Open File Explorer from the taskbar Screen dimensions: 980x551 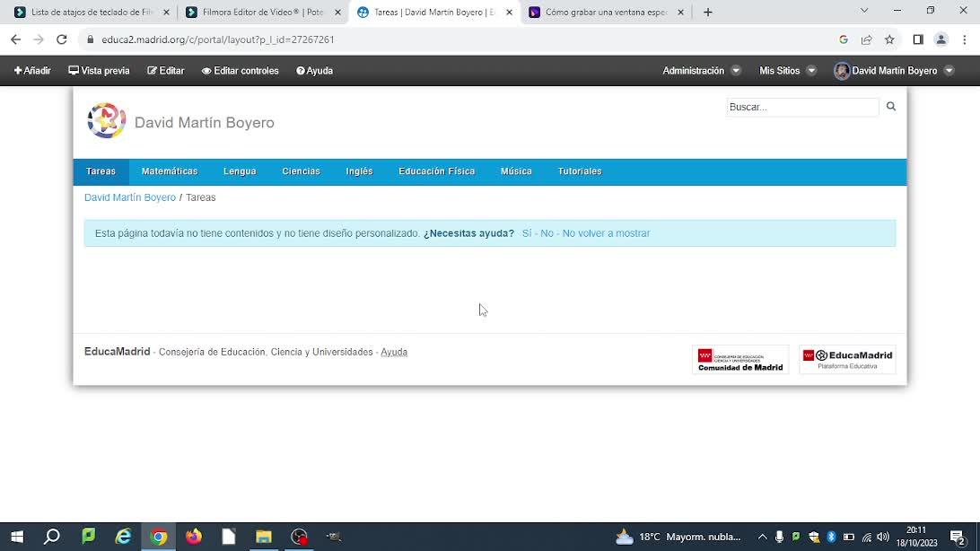264,537
